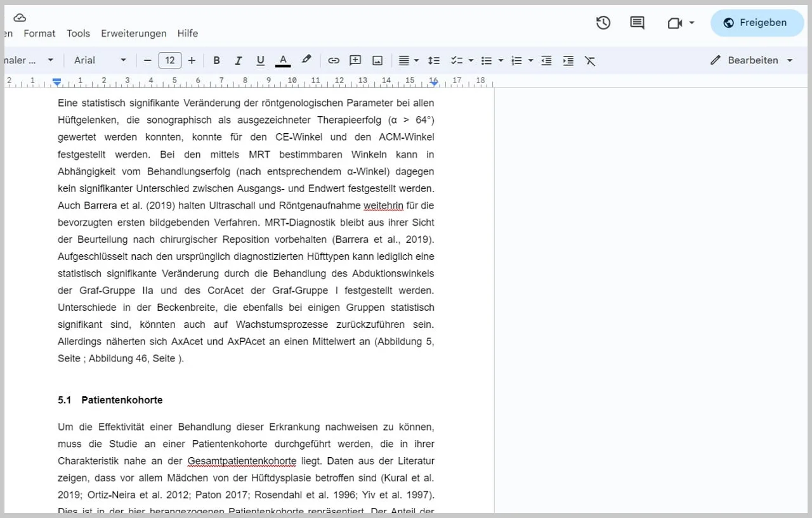The image size is (812, 518).
Task: Open the Erweiterungen menu
Action: [x=133, y=34]
